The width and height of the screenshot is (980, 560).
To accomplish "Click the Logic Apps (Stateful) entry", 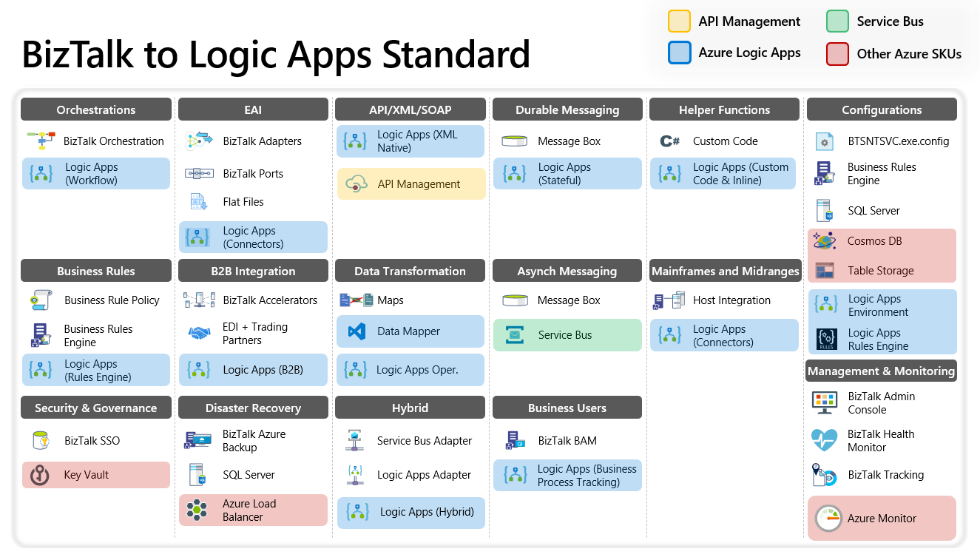I will coord(567,173).
